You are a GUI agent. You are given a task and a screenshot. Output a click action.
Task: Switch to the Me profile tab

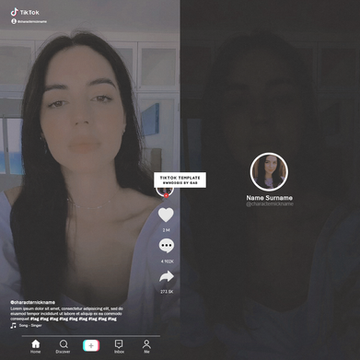point(147,347)
